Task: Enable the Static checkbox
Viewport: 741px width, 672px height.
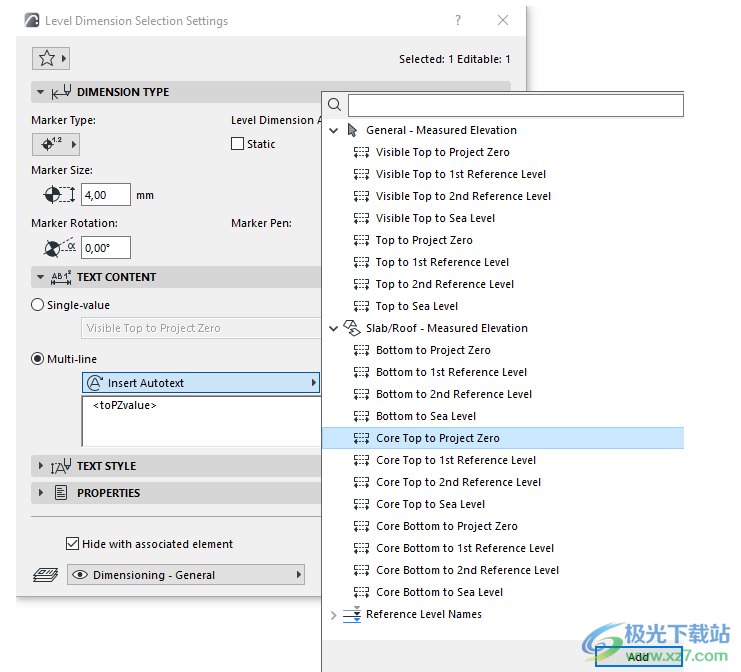Action: coord(237,144)
